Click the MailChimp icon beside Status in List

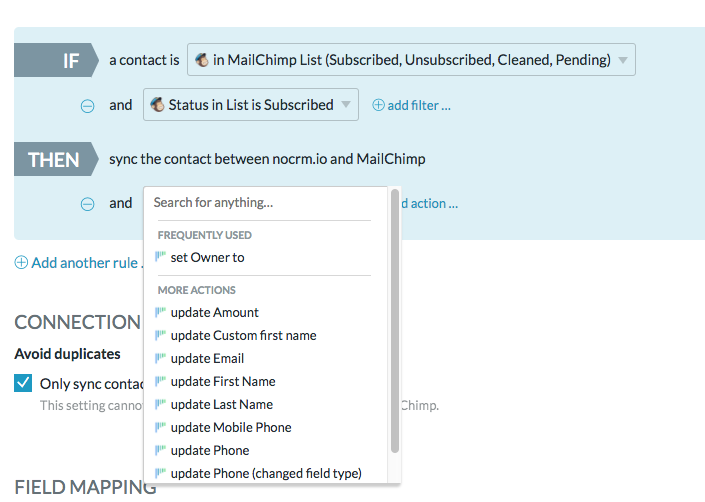pos(157,105)
